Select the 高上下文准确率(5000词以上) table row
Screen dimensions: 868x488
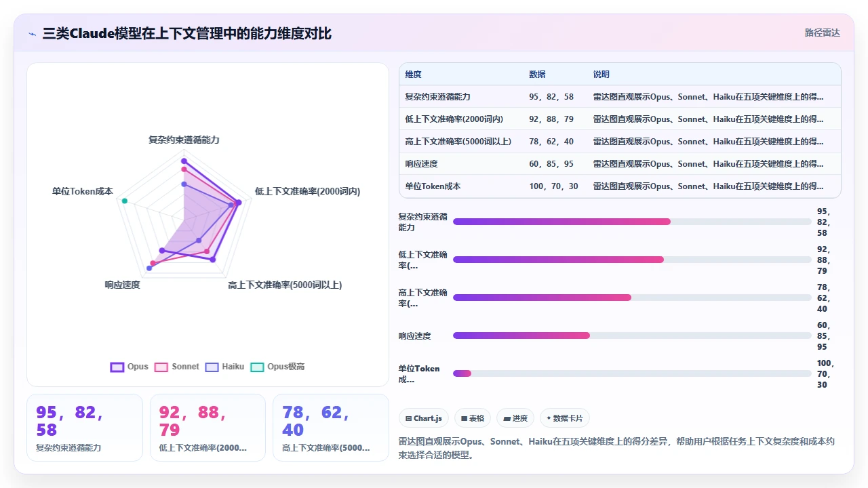coord(620,141)
